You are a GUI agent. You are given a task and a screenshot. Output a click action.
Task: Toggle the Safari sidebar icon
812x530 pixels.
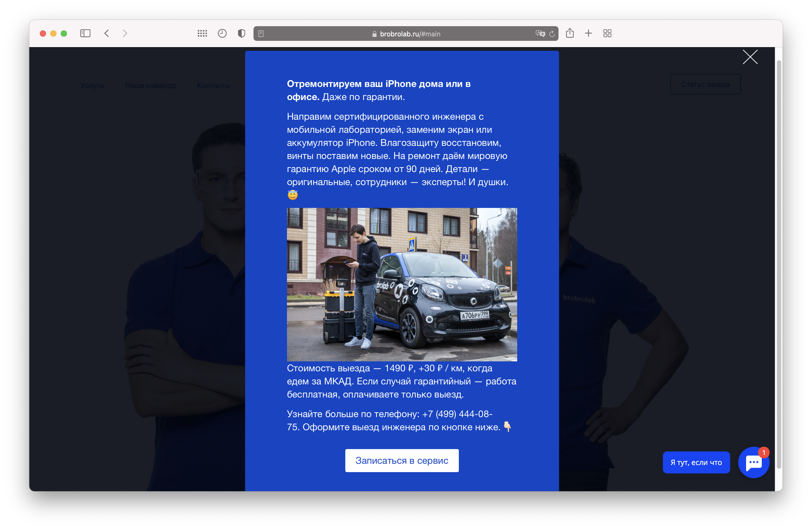pyautogui.click(x=85, y=34)
